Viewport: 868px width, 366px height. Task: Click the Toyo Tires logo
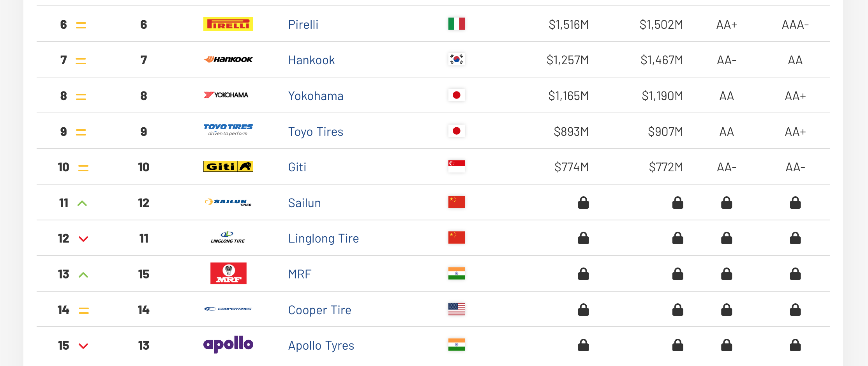pyautogui.click(x=228, y=130)
